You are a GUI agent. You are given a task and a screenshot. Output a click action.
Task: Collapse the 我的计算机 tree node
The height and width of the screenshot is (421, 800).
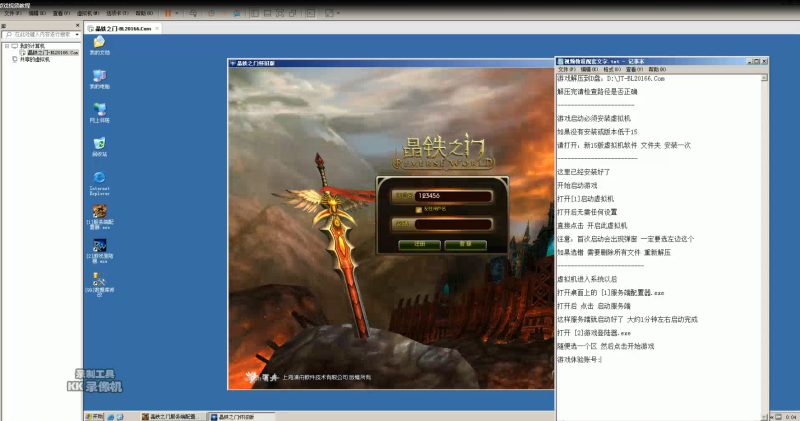pos(7,46)
